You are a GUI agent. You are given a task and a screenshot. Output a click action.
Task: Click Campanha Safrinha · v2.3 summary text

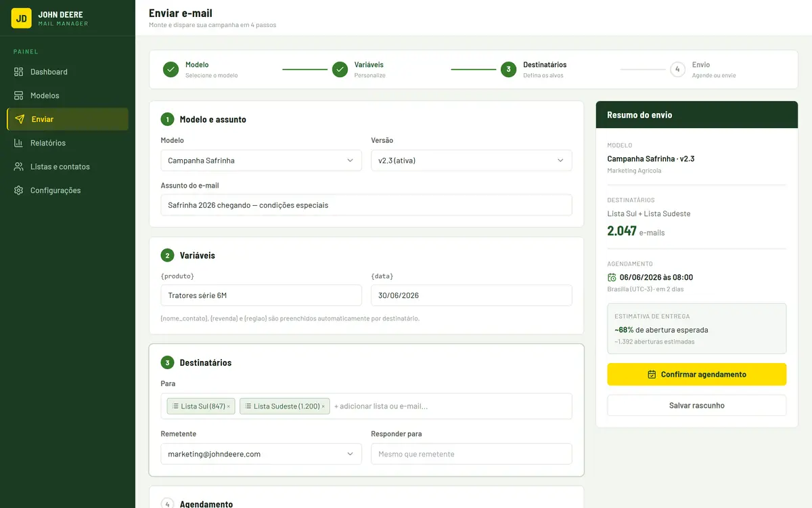651,158
